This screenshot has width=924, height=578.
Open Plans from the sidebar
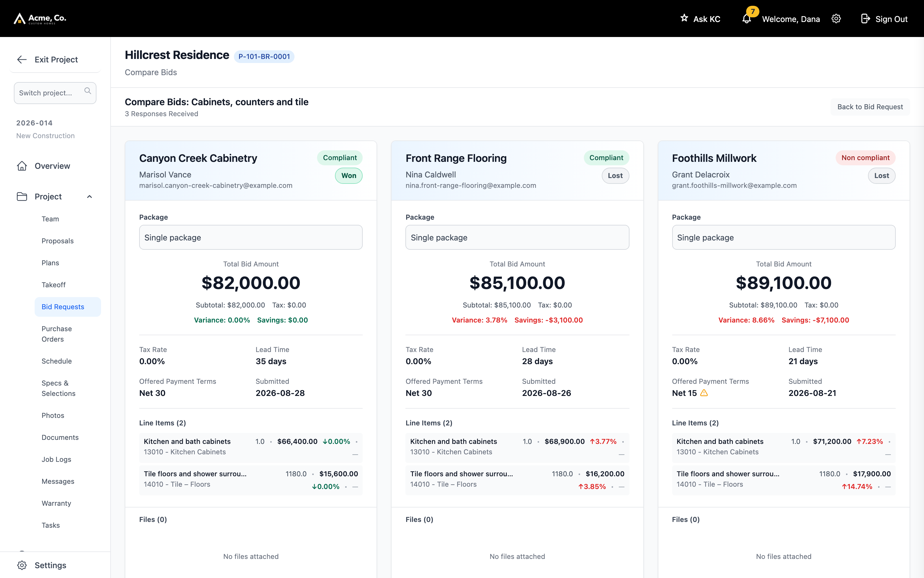coord(51,263)
